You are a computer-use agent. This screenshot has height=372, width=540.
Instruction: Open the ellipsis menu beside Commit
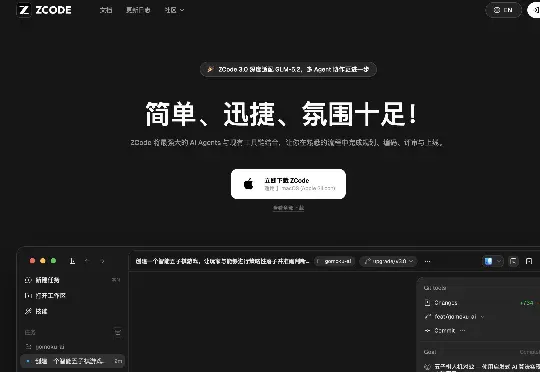[462, 330]
